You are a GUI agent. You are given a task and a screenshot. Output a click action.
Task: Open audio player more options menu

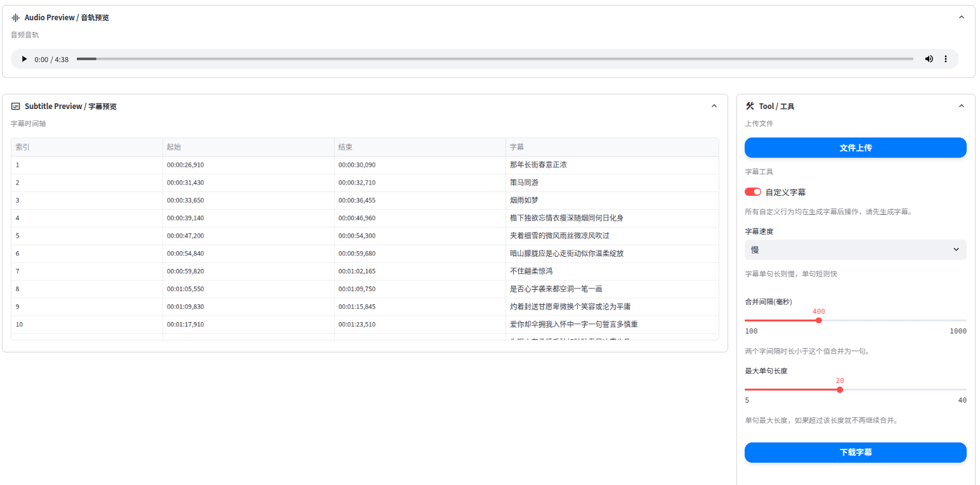[x=945, y=59]
